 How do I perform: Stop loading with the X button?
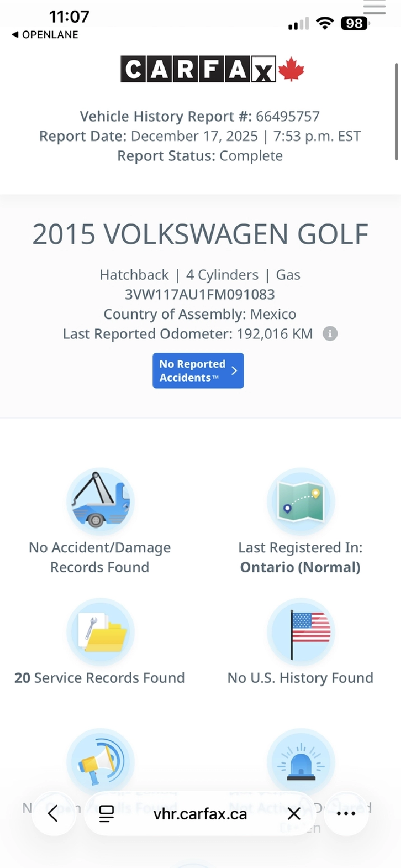294,814
